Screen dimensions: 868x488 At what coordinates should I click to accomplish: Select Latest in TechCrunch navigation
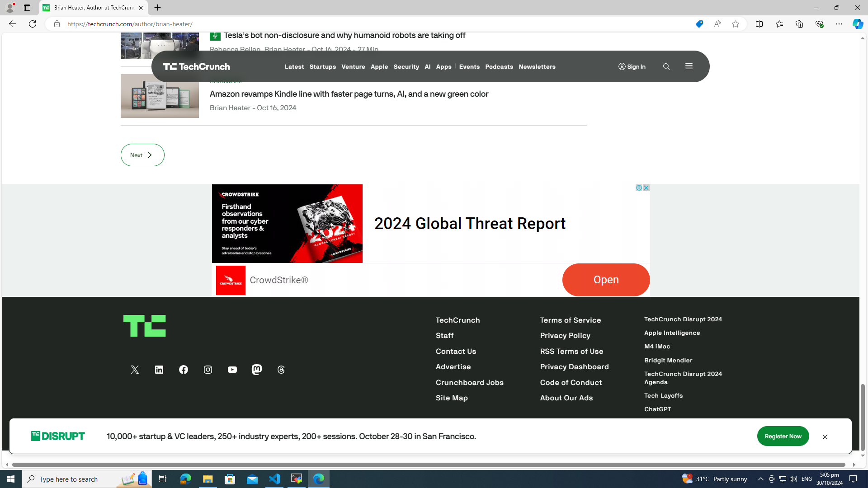pyautogui.click(x=294, y=67)
